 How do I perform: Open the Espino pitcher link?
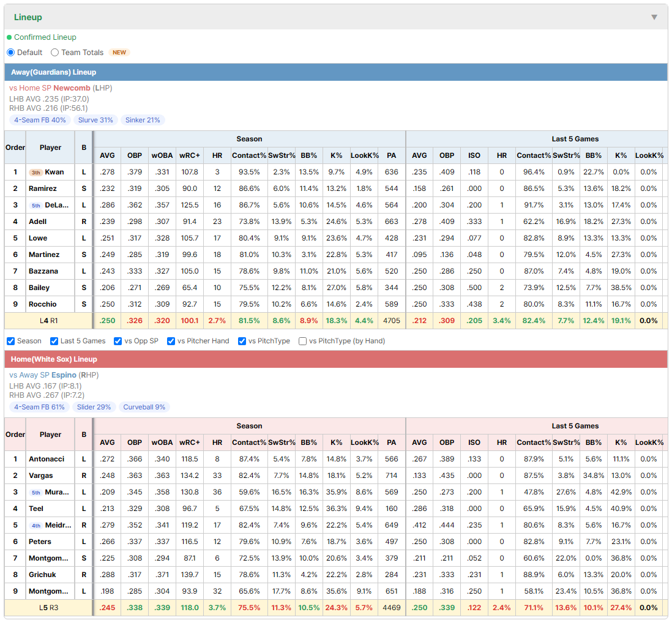[64, 375]
